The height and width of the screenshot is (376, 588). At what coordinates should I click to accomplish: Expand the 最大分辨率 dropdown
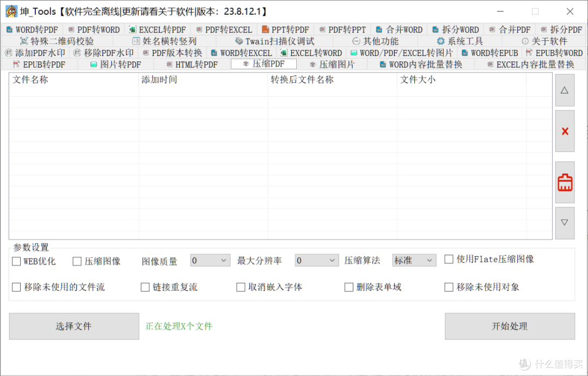coord(316,260)
